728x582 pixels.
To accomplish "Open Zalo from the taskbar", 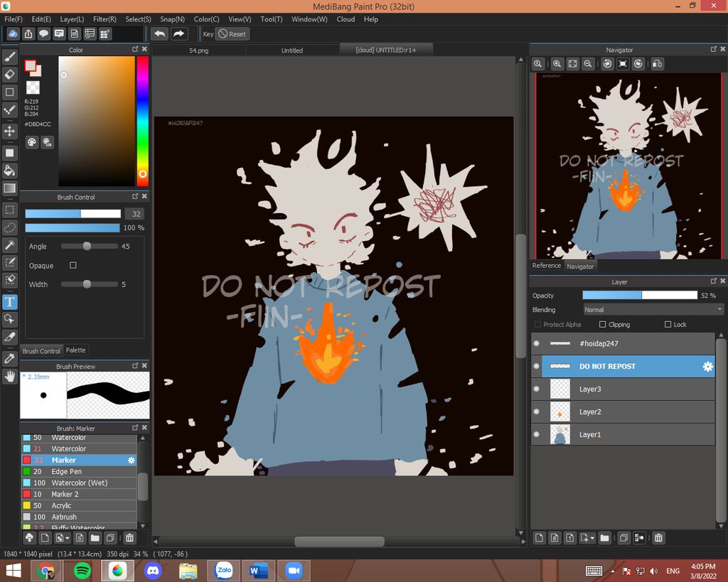I will [x=224, y=571].
